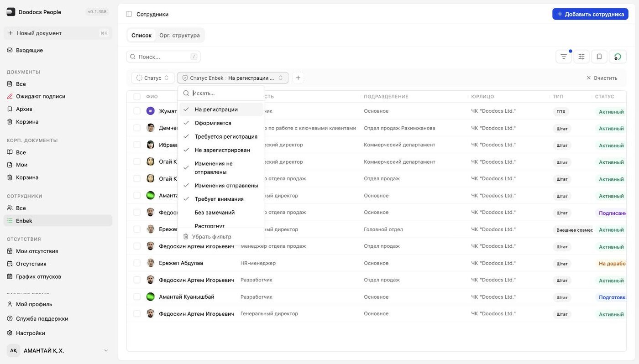Image resolution: width=639 pixels, height=364 pixels.
Task: Toggle Оформляется filter option
Action: pos(221,123)
